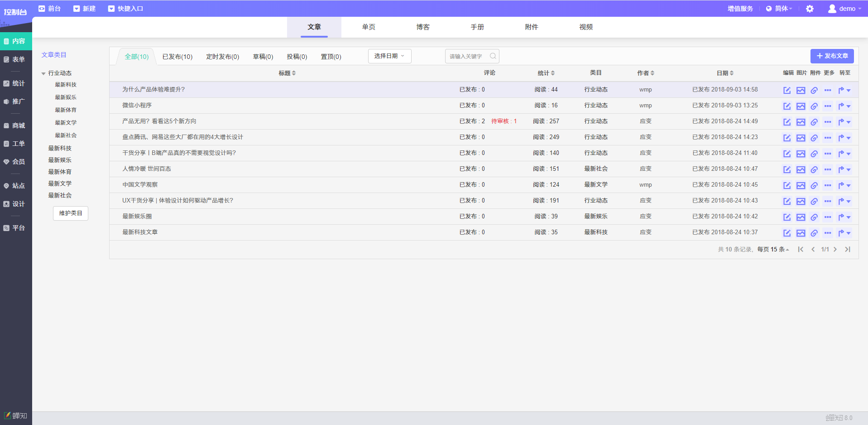Click the 发布文章 button
Viewport: 868px width, 425px height.
pyautogui.click(x=832, y=56)
